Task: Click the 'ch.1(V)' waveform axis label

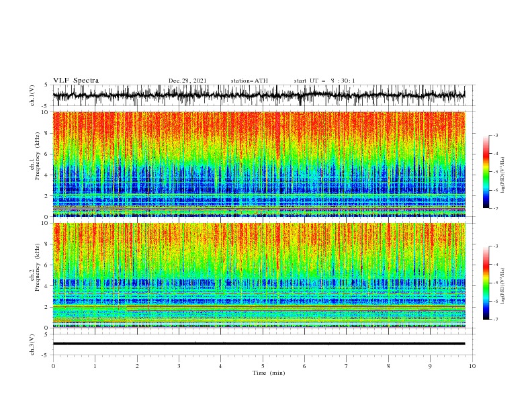Action: coord(32,95)
